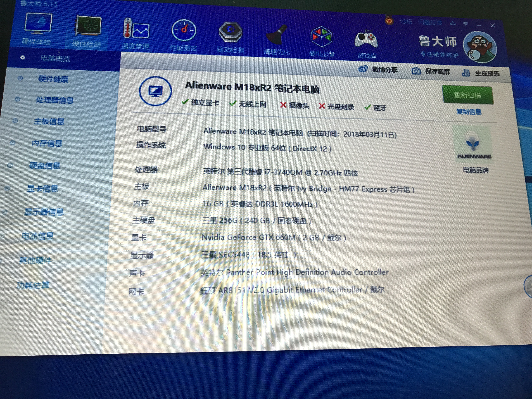Screen dimensions: 532x399
Task: Click the 蓝牙 feature check item
Action: [x=375, y=108]
